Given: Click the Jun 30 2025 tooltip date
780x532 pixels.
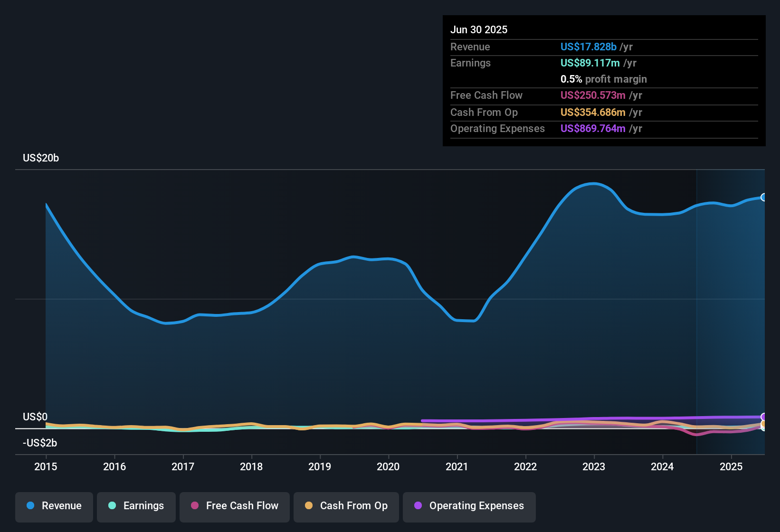Looking at the screenshot, I should 479,30.
